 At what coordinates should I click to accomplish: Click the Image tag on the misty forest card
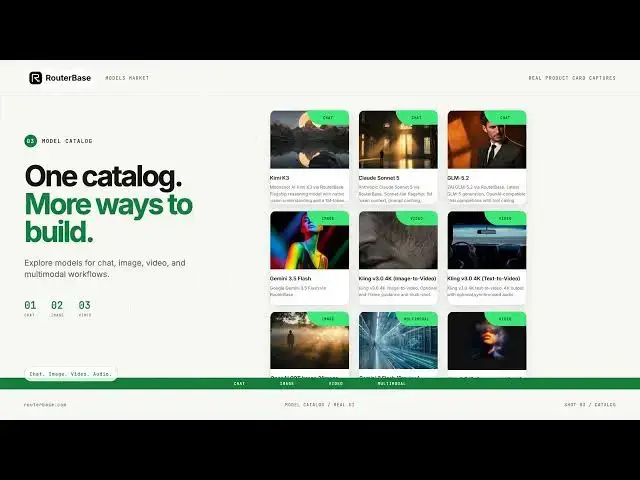click(x=328, y=319)
